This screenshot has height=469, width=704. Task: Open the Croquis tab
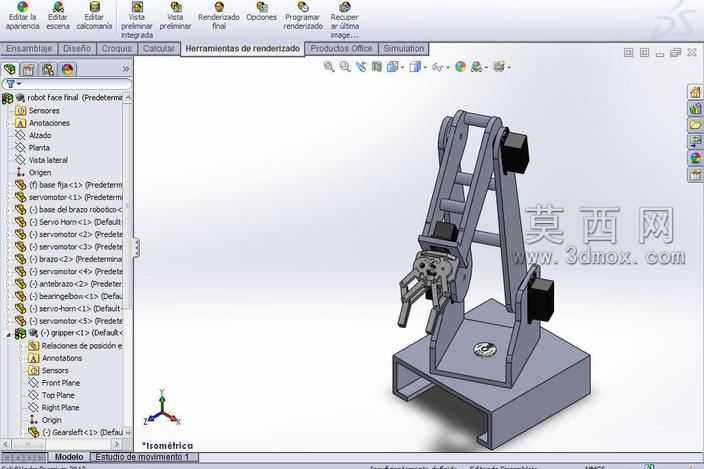pos(116,48)
